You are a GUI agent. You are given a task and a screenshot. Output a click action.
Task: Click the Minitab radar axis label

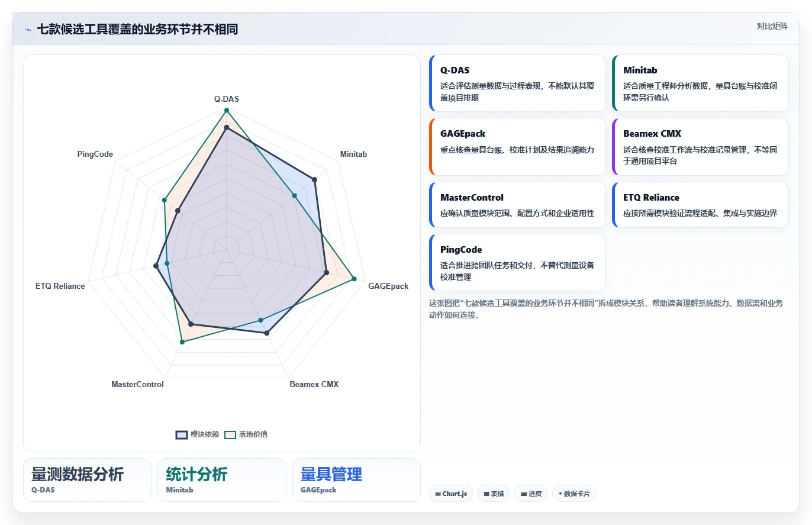click(353, 154)
